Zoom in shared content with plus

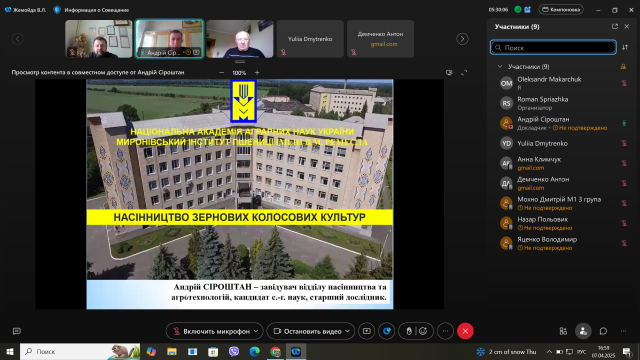click(257, 73)
